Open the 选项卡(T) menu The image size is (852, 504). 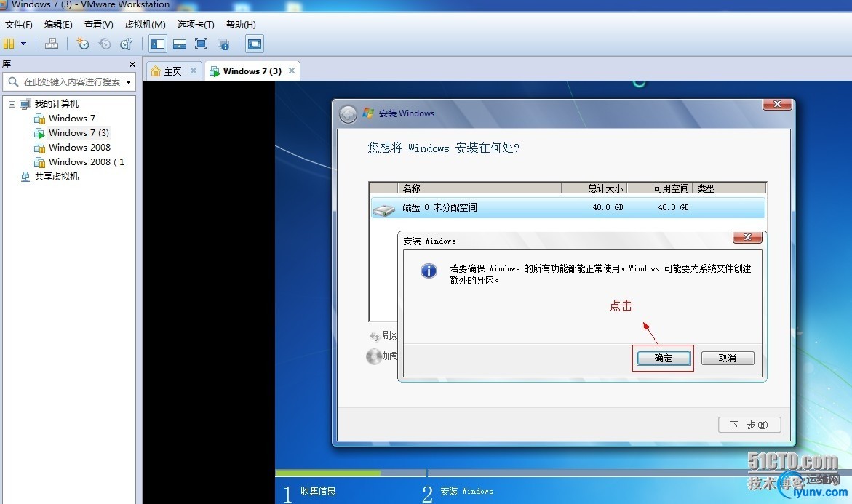click(x=196, y=25)
